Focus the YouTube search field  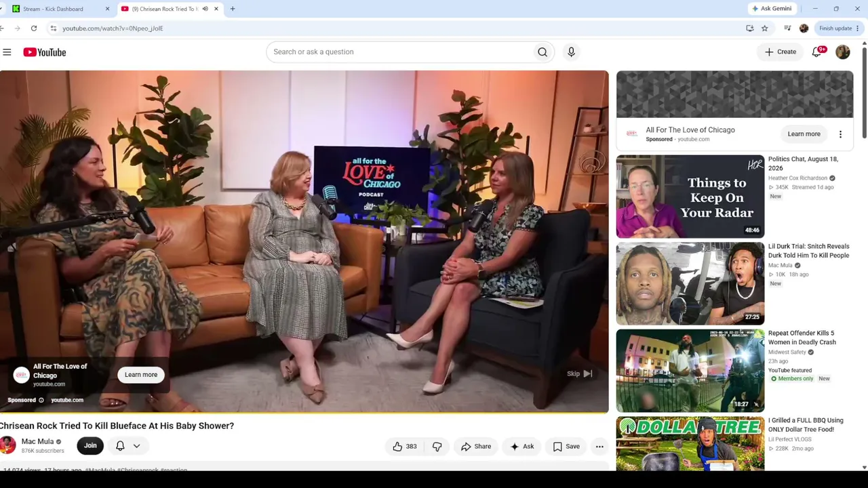(400, 52)
